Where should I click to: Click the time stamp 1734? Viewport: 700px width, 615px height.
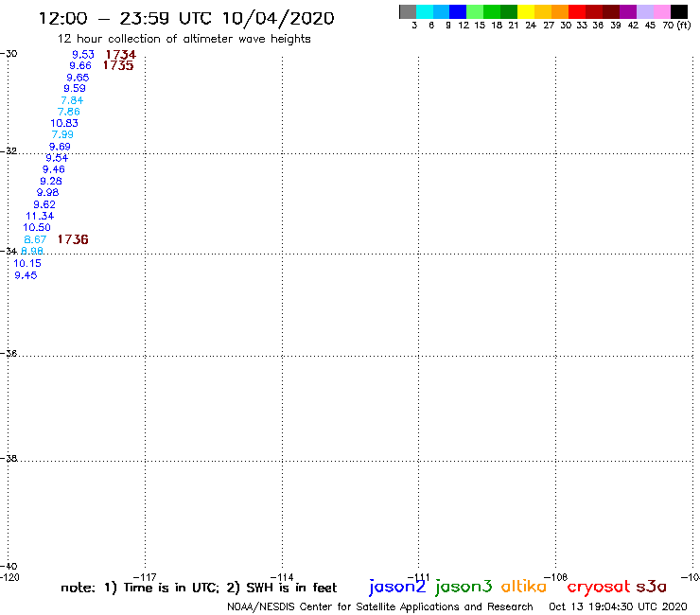point(120,55)
